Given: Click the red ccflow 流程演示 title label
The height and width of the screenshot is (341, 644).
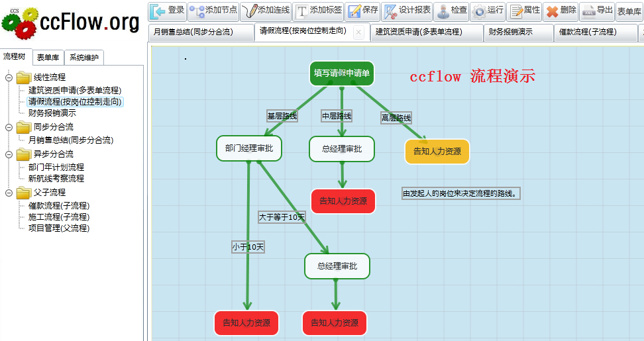Looking at the screenshot, I should tap(473, 77).
